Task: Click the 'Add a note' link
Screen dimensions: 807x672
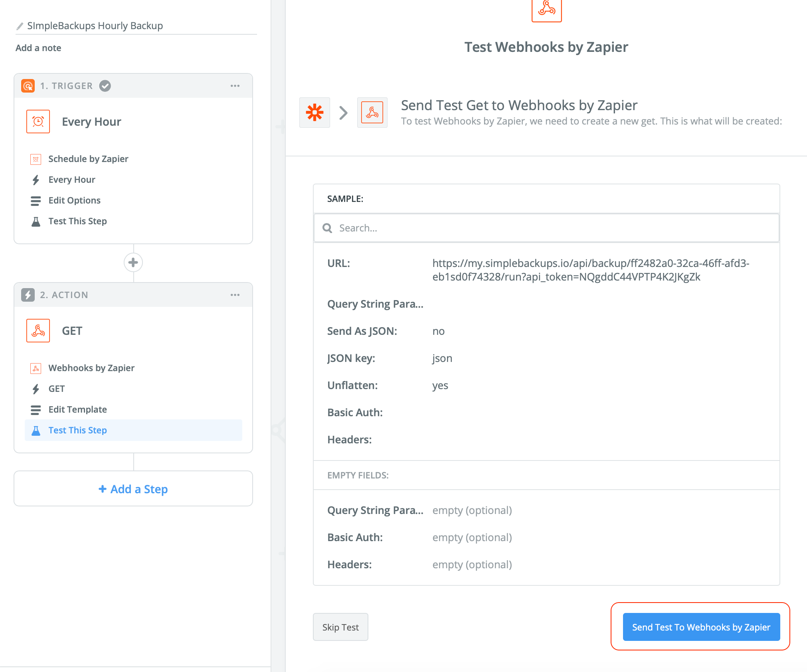Action: tap(38, 48)
